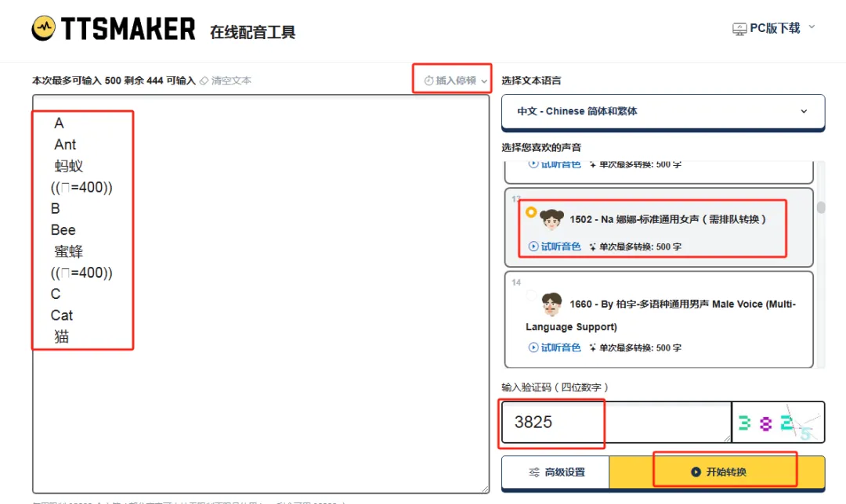The image size is (846, 504).
Task: Click the text area resize handle
Action: point(485,488)
